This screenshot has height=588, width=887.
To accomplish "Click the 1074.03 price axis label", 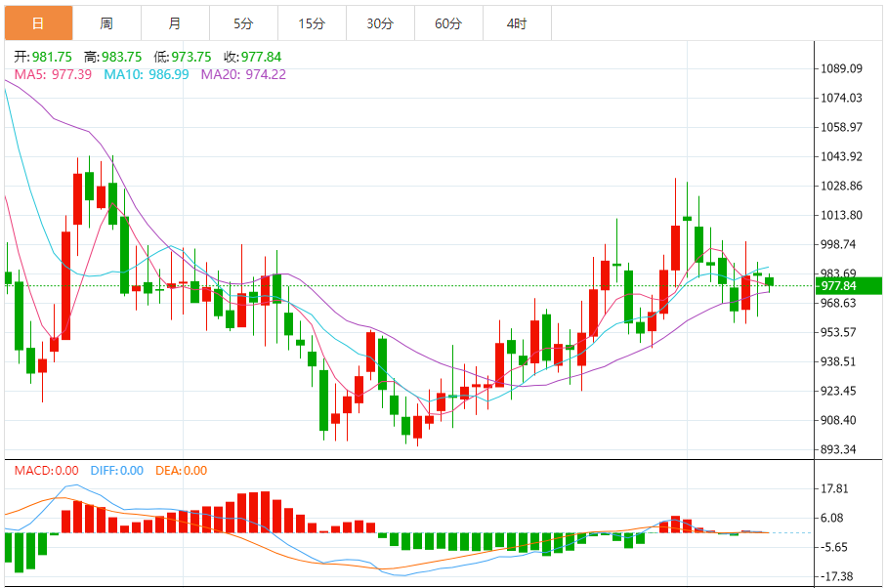I will click(x=842, y=98).
